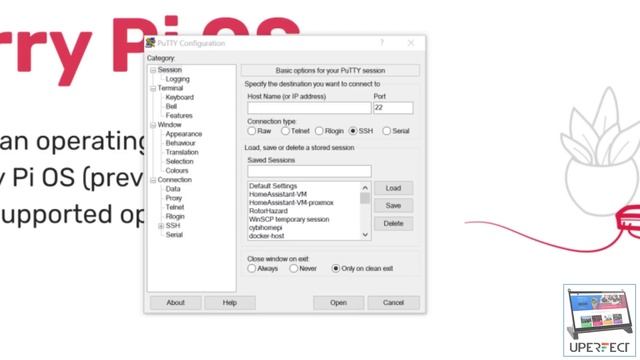The width and height of the screenshot is (640, 360).
Task: Select RotorHazard saved session
Action: point(268,211)
